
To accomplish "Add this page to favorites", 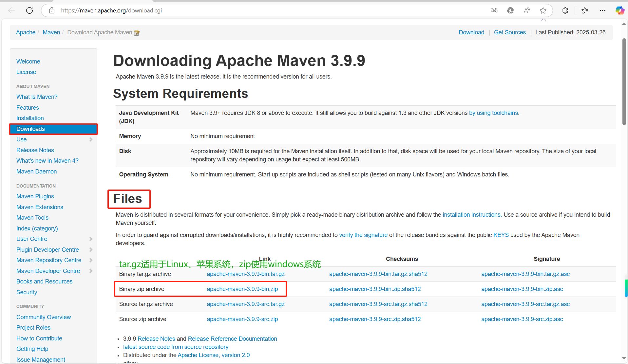I will (x=543, y=10).
